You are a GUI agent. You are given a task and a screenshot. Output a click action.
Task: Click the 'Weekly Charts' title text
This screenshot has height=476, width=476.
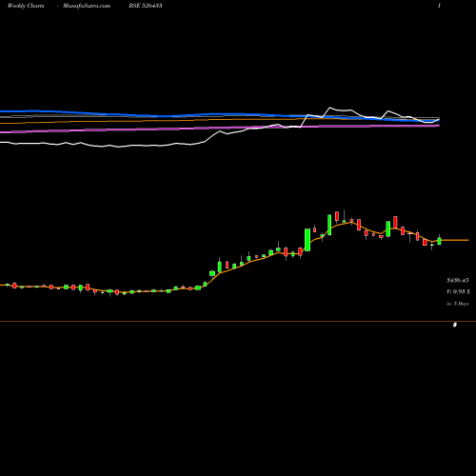point(26,6)
